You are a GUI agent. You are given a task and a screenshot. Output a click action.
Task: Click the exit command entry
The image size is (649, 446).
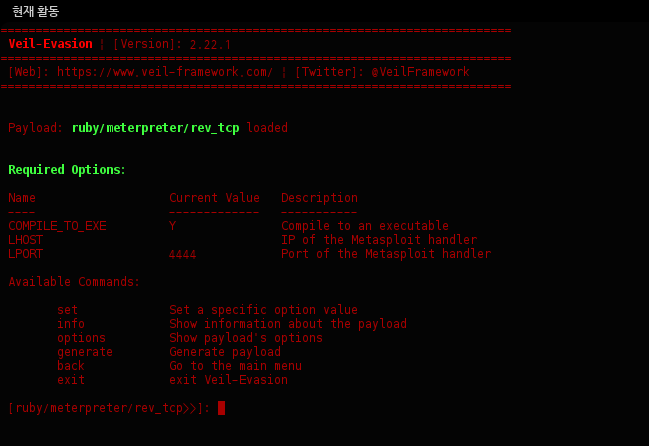71,380
